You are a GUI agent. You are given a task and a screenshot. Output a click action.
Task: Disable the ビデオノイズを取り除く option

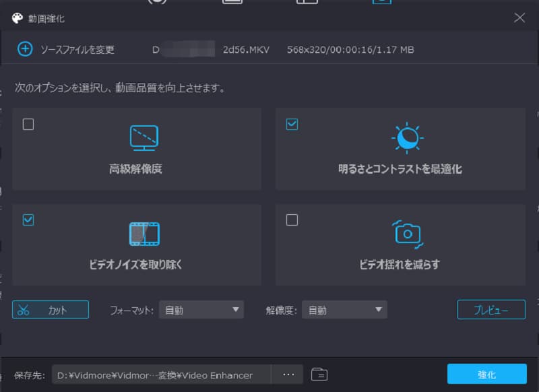tap(27, 220)
